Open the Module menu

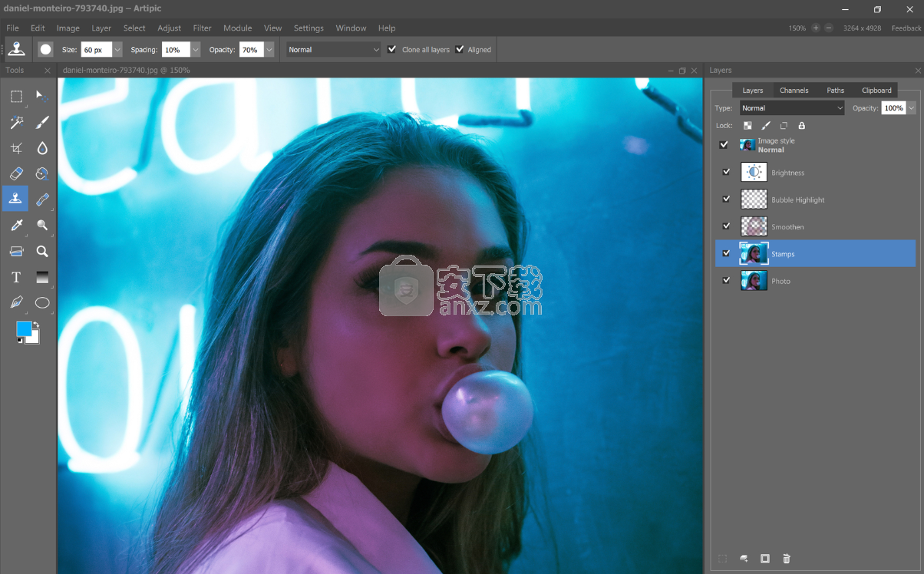coord(238,28)
